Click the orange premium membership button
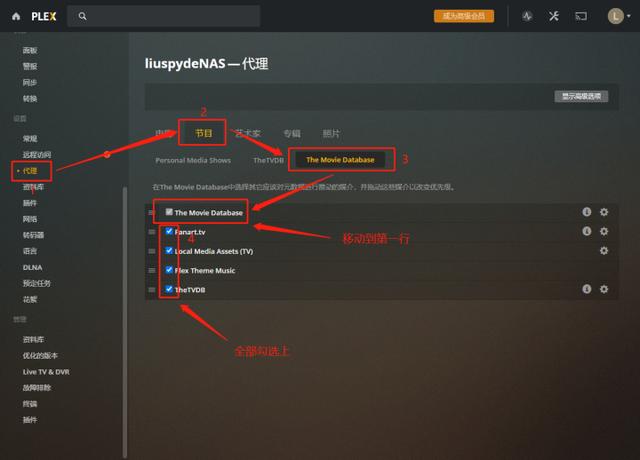640x460 pixels. (x=464, y=16)
